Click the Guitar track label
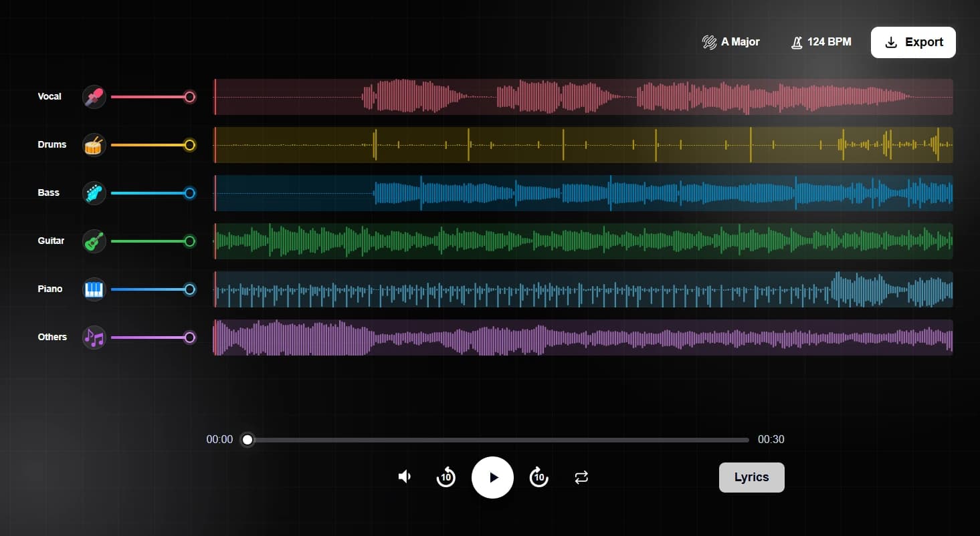 click(52, 241)
